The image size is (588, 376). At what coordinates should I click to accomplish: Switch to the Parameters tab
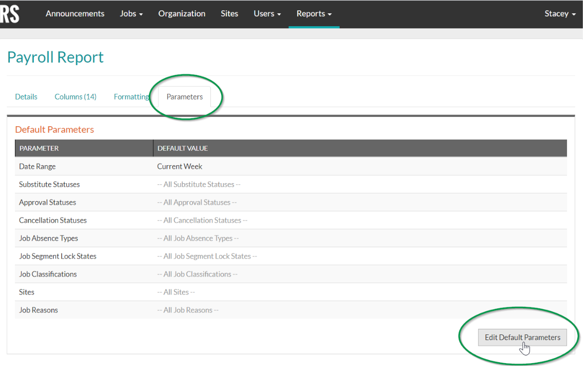click(x=185, y=96)
